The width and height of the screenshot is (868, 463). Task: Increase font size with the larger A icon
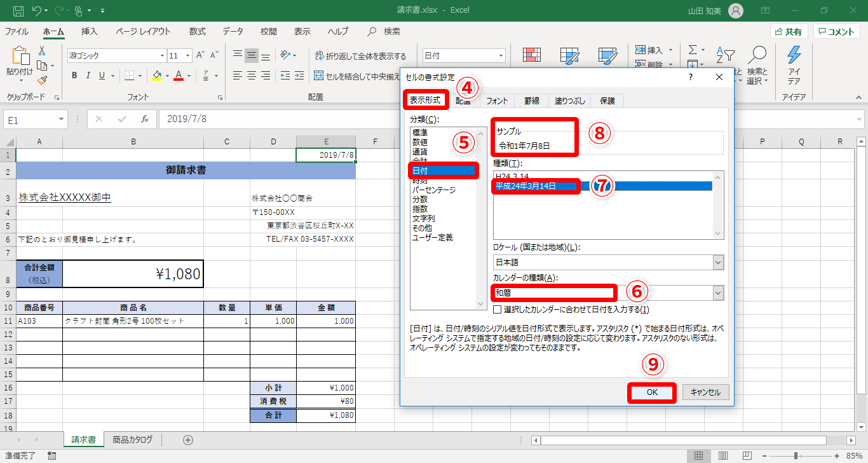tap(200, 55)
